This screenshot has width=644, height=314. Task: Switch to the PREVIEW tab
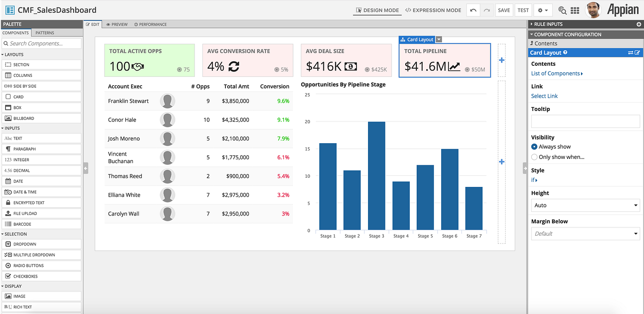click(x=117, y=24)
